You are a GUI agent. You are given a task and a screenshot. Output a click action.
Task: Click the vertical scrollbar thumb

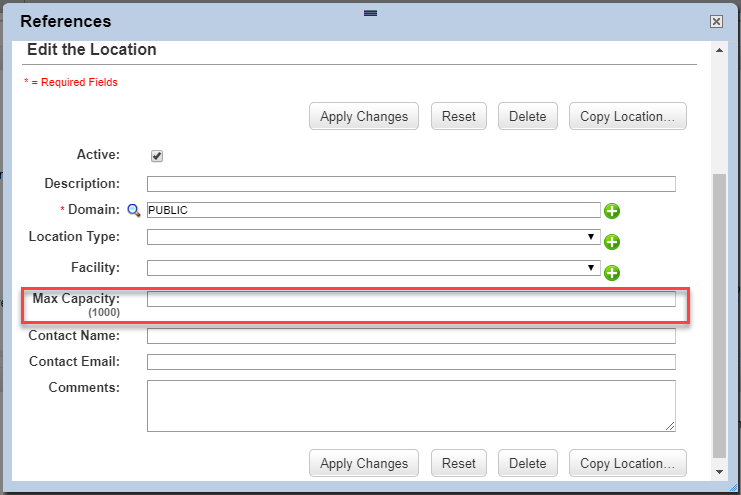(x=719, y=316)
